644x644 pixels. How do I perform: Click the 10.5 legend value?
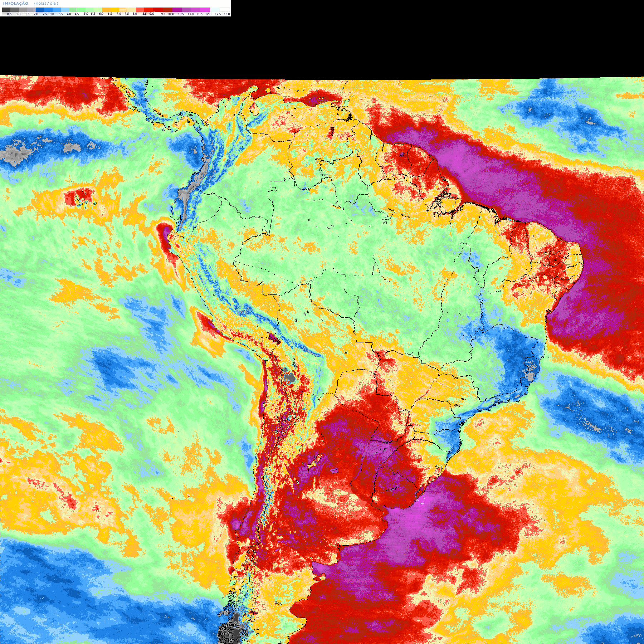(x=181, y=14)
